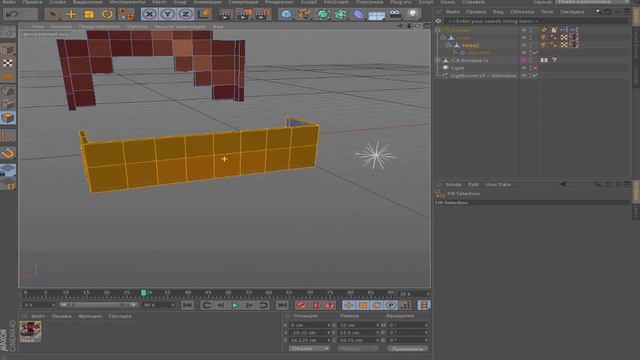Image resolution: width=640 pixels, height=360 pixels.
Task: Toggle Z axis lock
Action: (186, 14)
